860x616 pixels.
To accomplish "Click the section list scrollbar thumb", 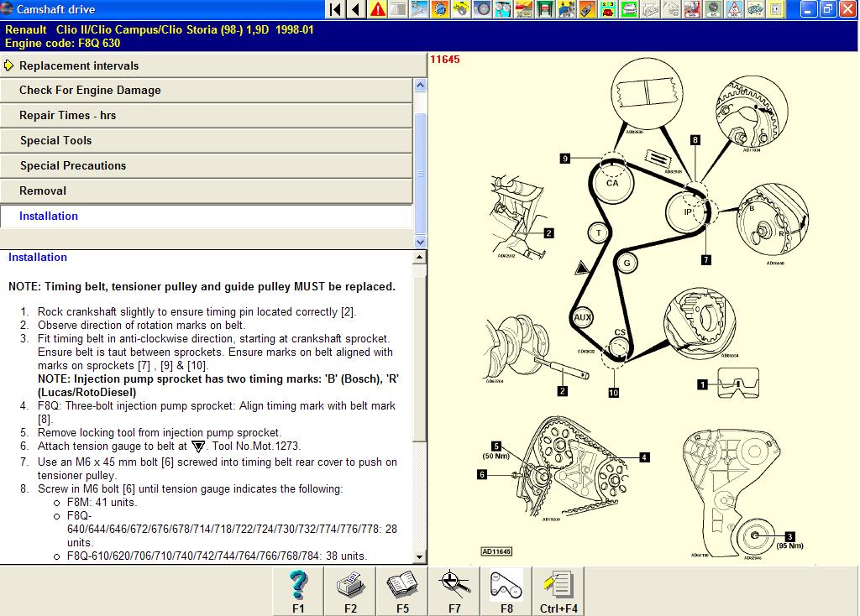I will (420, 173).
